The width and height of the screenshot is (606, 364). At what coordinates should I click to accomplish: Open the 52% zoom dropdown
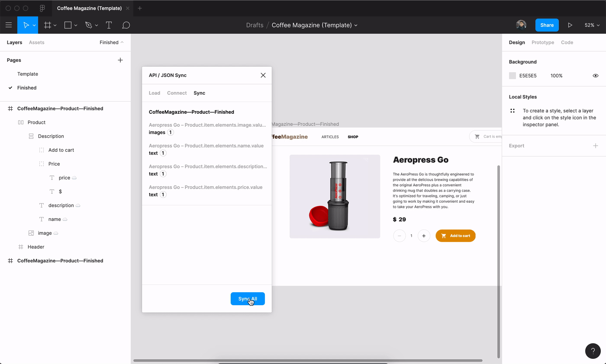(592, 25)
